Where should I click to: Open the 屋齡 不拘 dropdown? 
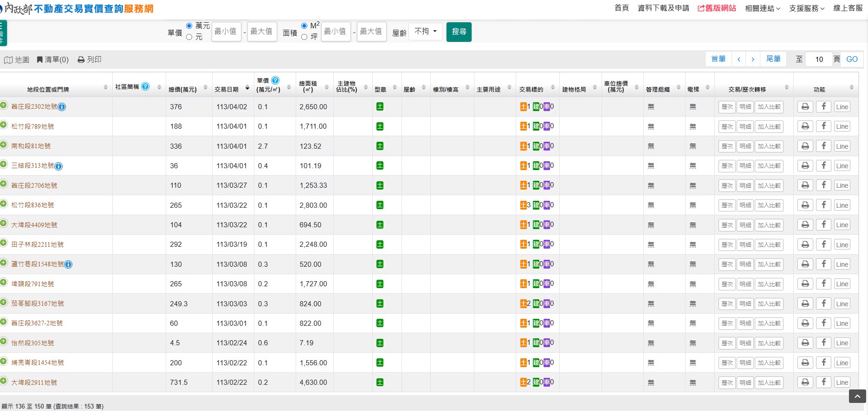[x=425, y=32]
